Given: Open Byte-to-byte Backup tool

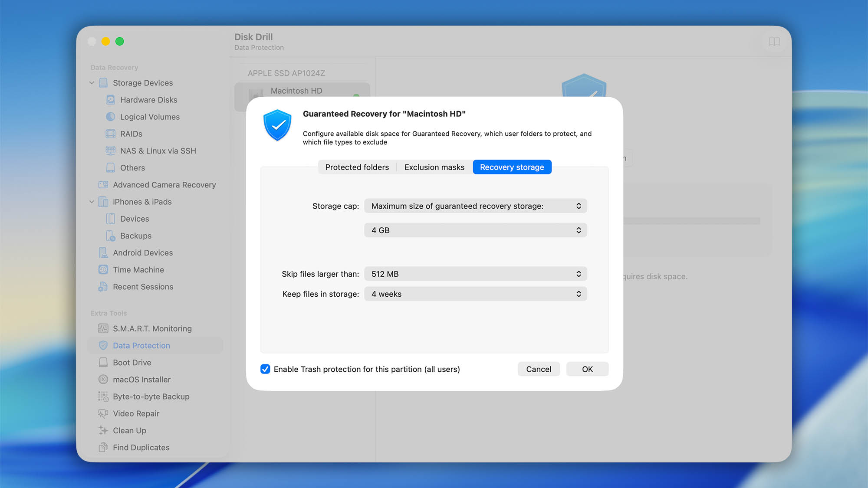Looking at the screenshot, I should click(151, 396).
